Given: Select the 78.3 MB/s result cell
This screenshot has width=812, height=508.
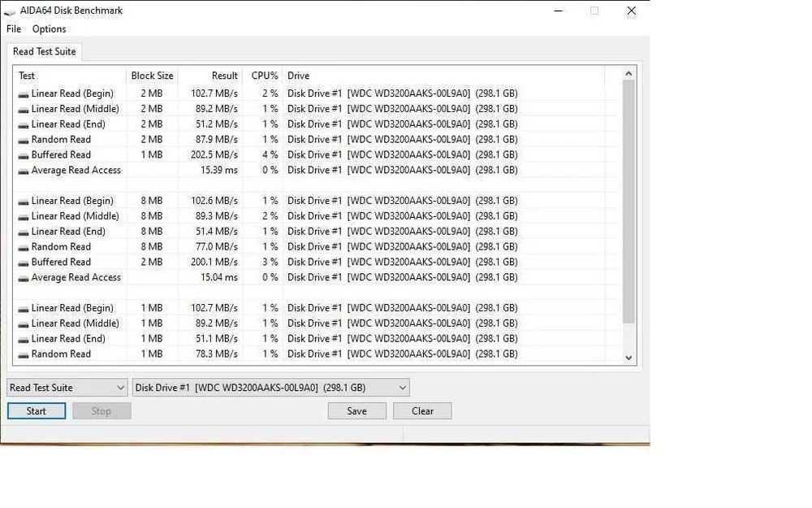Looking at the screenshot, I should point(217,354).
